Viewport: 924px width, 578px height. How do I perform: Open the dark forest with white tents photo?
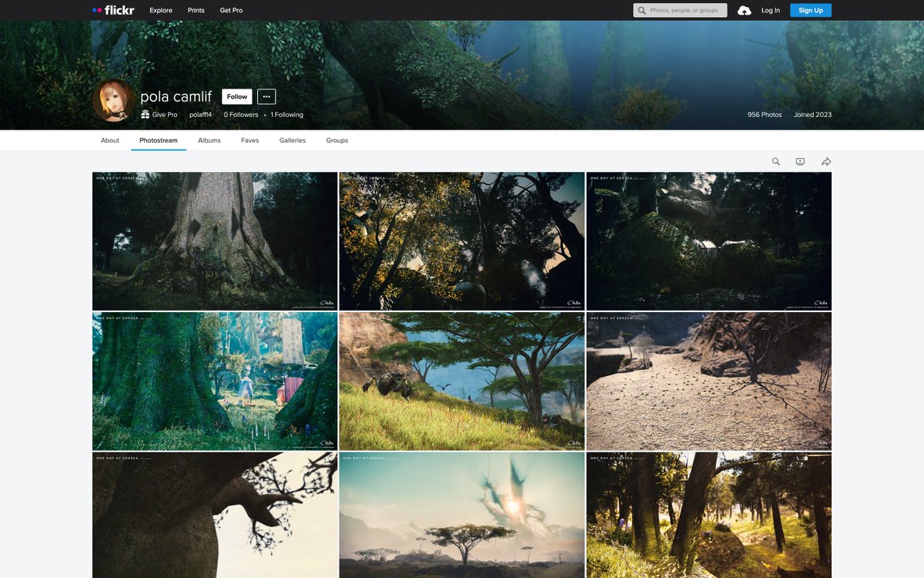[x=709, y=241]
